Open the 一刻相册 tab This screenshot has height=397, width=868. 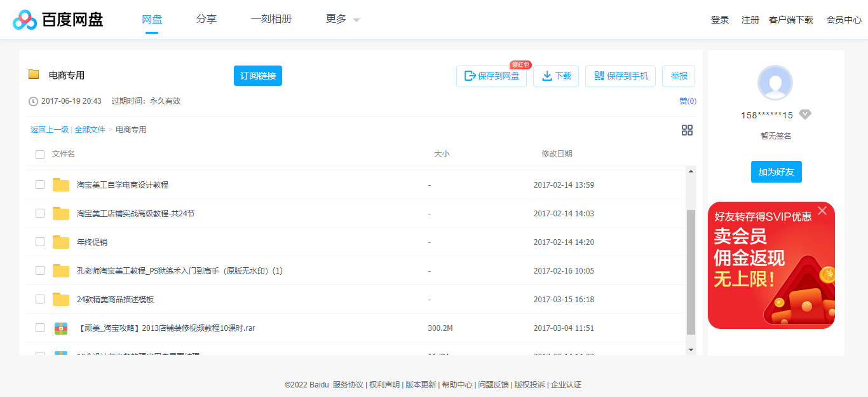click(271, 19)
